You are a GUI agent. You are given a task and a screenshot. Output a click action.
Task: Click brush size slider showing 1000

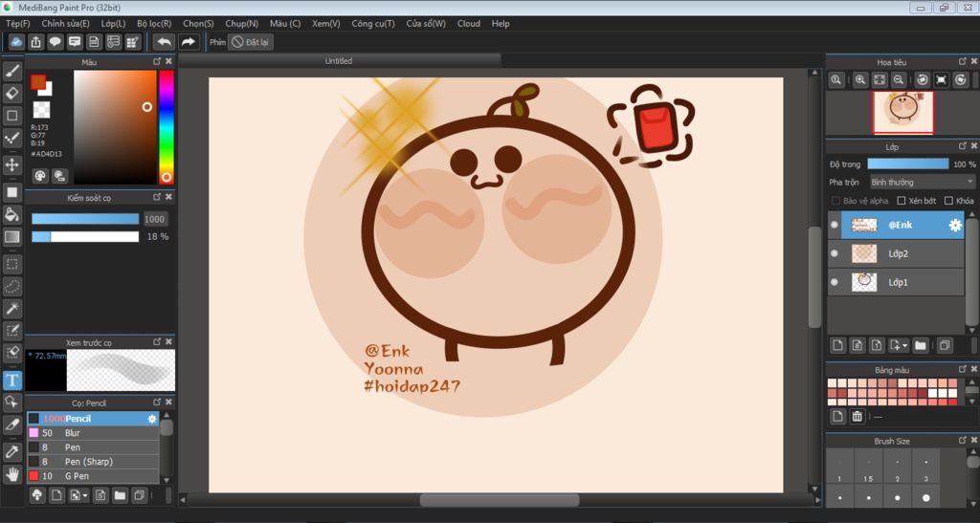(85, 219)
